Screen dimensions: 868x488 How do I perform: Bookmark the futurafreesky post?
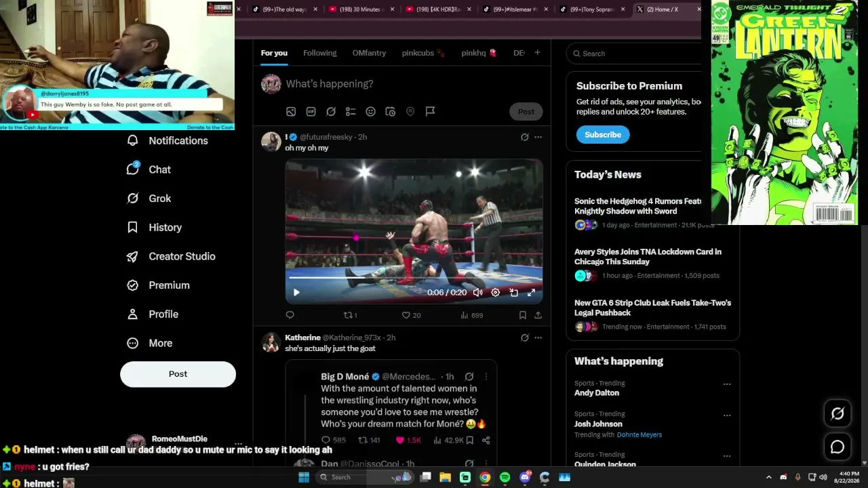(x=523, y=315)
